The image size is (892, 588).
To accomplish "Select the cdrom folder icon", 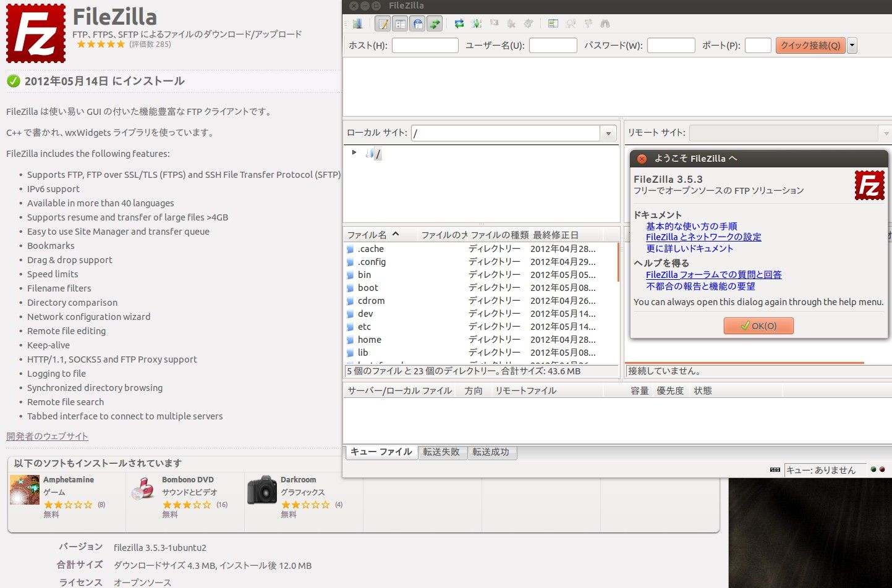I will click(350, 301).
